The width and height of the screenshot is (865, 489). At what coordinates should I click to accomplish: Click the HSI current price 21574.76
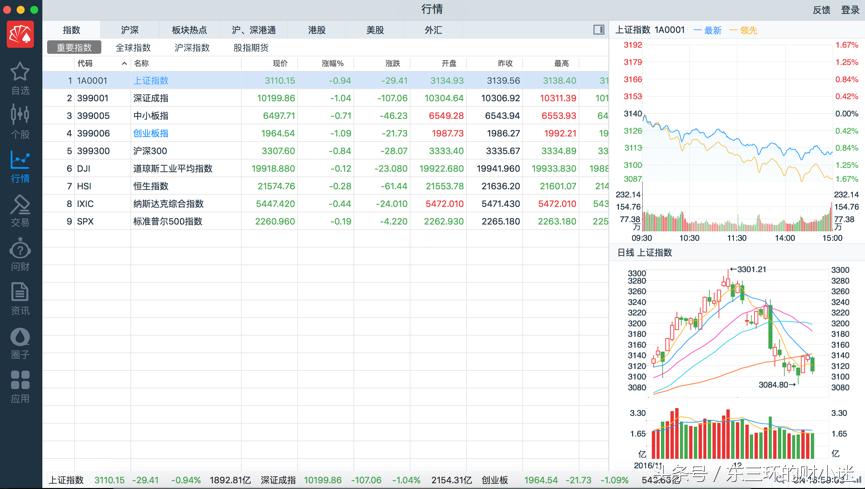(x=276, y=187)
